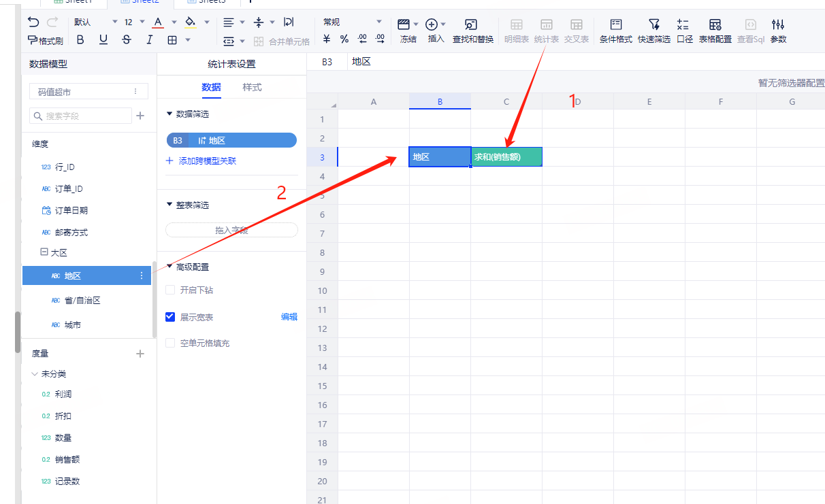Screen dimensions: 825x504
Task: Tick the 空单元格填充 checkbox
Action: (x=171, y=343)
